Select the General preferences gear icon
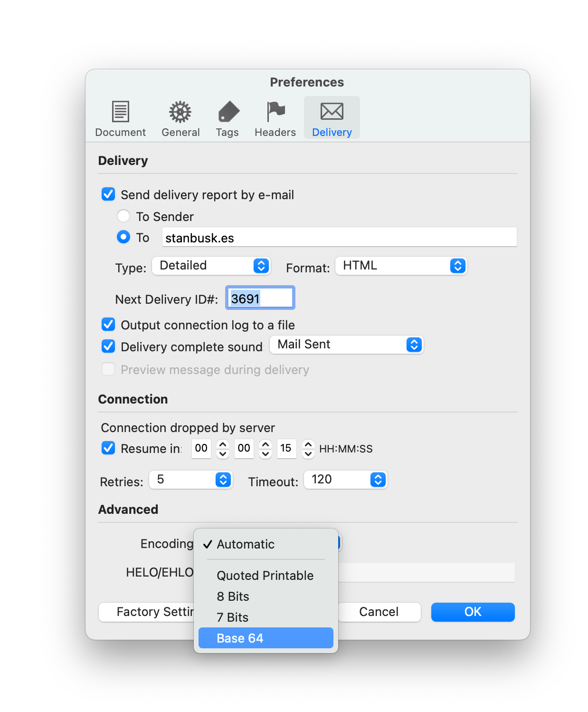588x712 pixels. [180, 117]
